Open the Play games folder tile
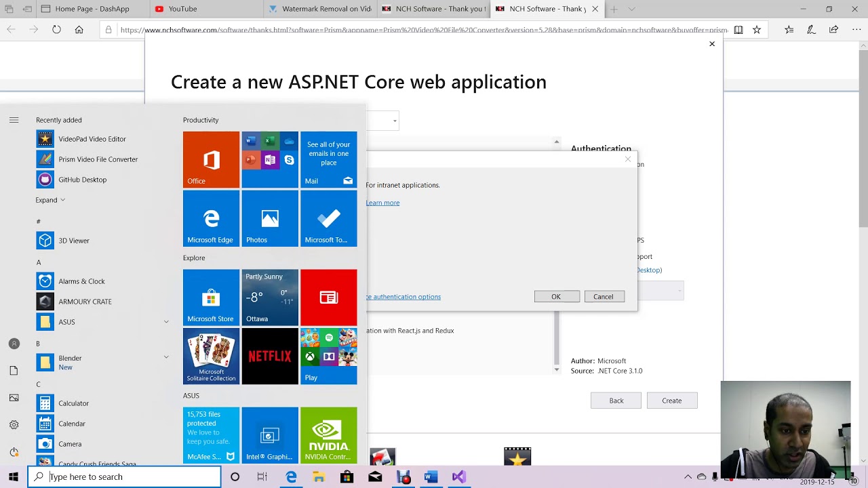The width and height of the screenshot is (868, 488). [x=328, y=357]
